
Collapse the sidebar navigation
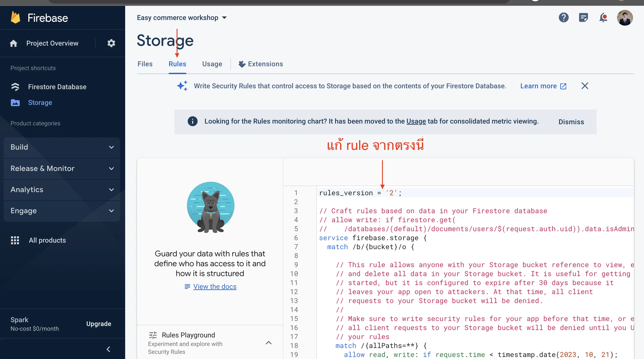coord(108,349)
